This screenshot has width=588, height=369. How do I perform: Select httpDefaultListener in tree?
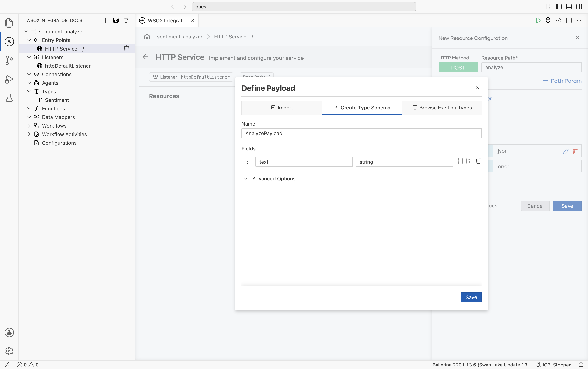[x=68, y=66]
